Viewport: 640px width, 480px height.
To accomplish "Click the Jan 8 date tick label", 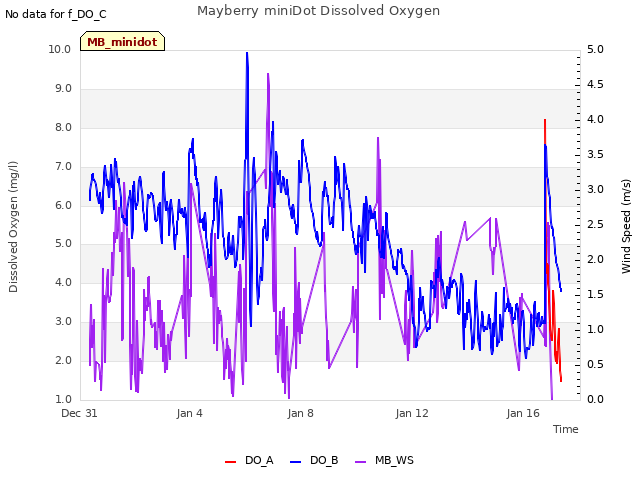I will 300,413.
